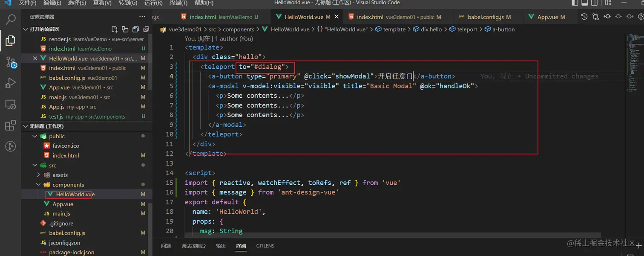Toggle file blame icon in editor toolbar
The width and height of the screenshot is (644, 256).
[x=640, y=17]
